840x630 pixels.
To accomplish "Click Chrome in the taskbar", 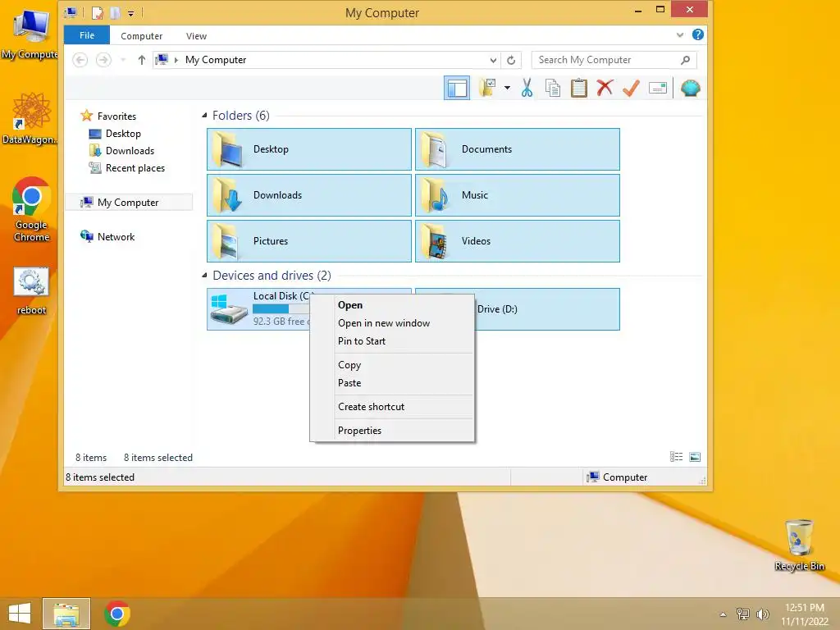I will tap(117, 614).
